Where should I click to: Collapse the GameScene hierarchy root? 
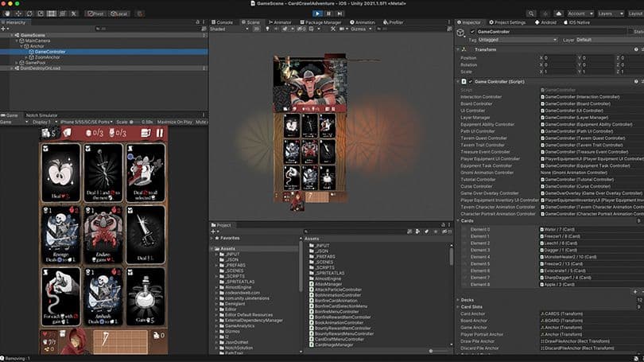(11, 35)
